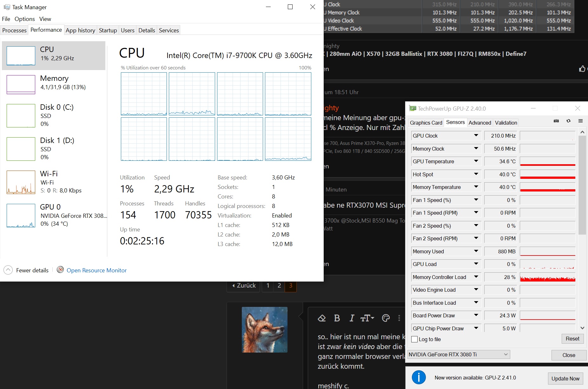Click the GPU-Z Reset button
Image resolution: width=588 pixels, height=389 pixels.
[x=572, y=339]
